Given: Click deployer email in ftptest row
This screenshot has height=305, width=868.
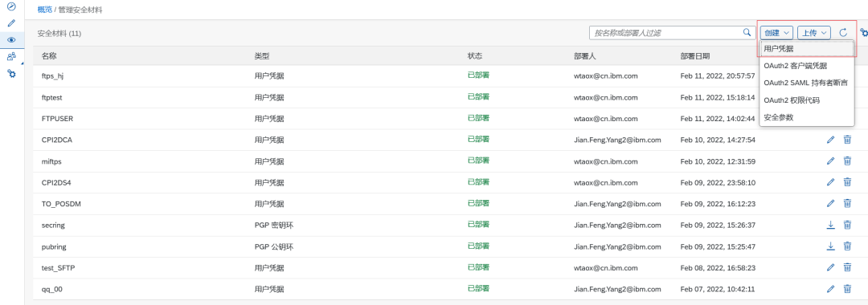Looking at the screenshot, I should click(606, 97).
